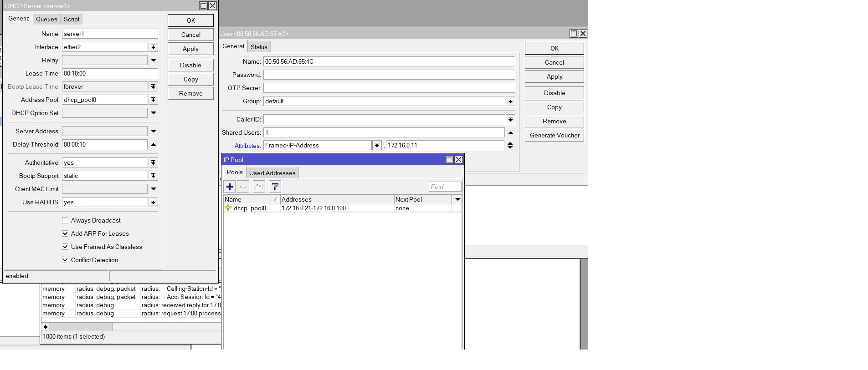Viewport: 868px width, 370px height.
Task: Switch to the Queues tab
Action: (46, 19)
